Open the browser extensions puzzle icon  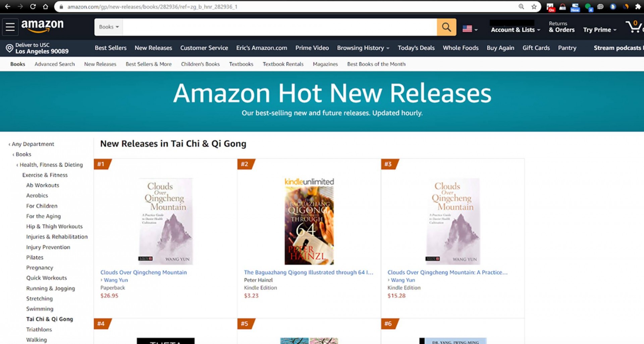point(638,7)
